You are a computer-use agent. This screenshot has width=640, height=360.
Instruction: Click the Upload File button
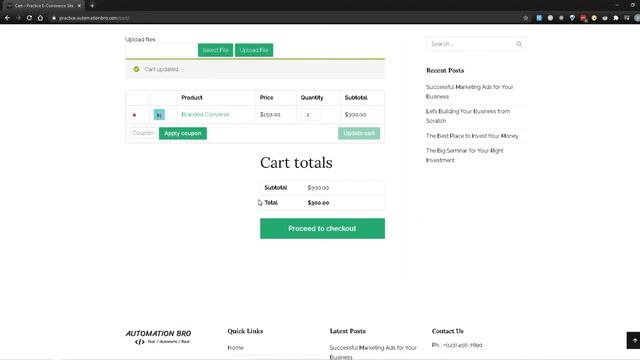[x=254, y=50]
